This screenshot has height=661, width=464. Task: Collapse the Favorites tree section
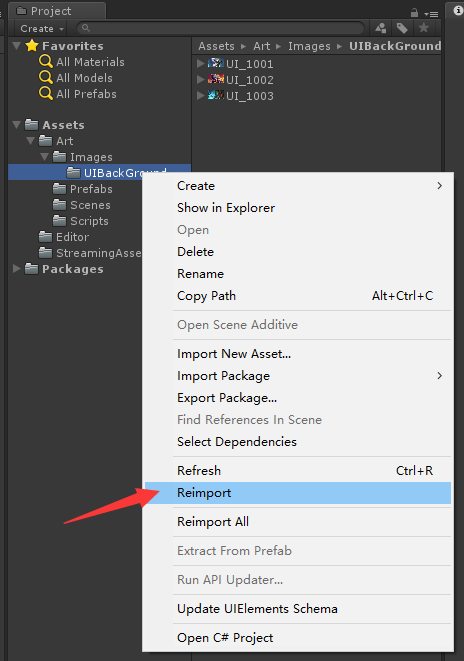17,46
